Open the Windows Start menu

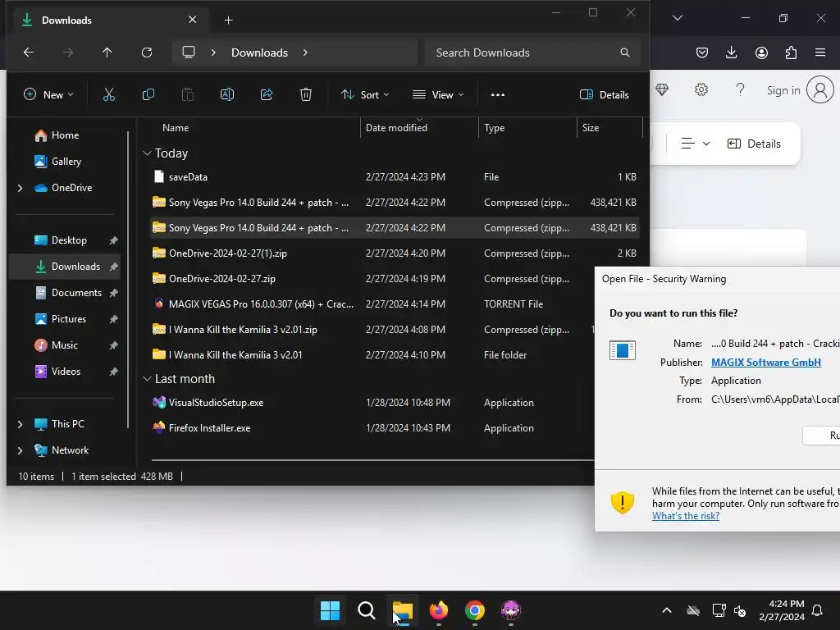point(330,610)
